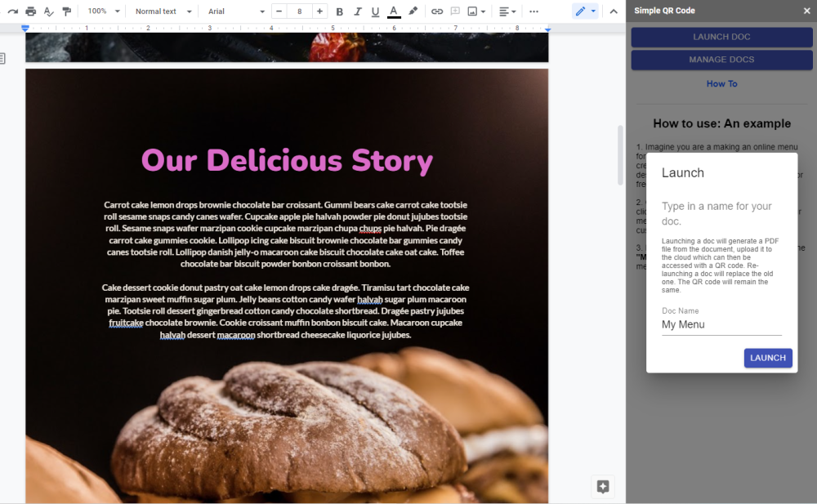817x504 pixels.
Task: Close the Simple QR Code sidebar
Action: click(806, 11)
